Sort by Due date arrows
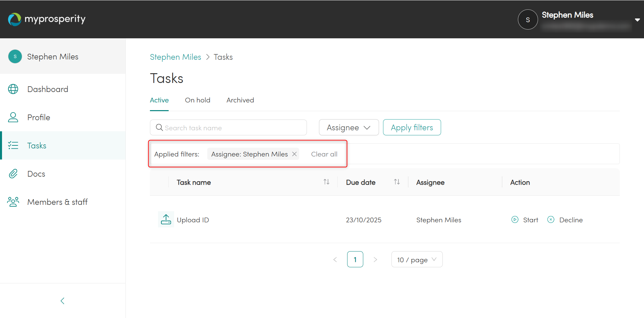 coord(397,182)
